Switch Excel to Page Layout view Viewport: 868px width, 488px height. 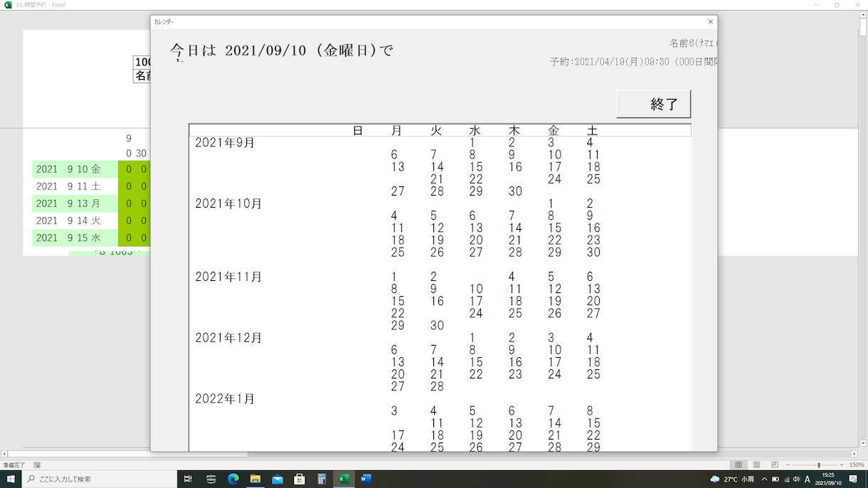point(756,465)
